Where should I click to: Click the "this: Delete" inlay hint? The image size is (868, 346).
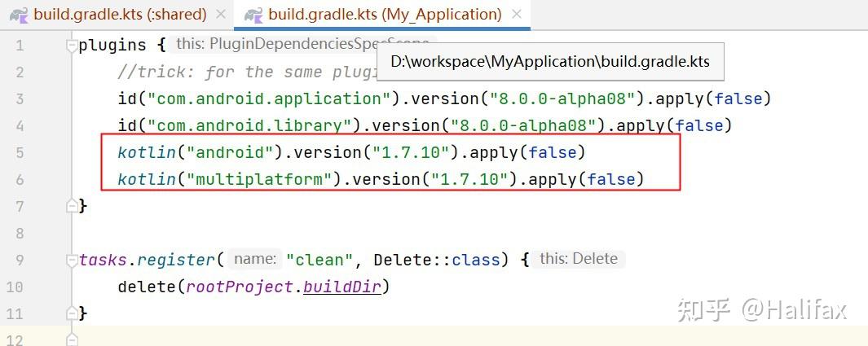click(579, 259)
